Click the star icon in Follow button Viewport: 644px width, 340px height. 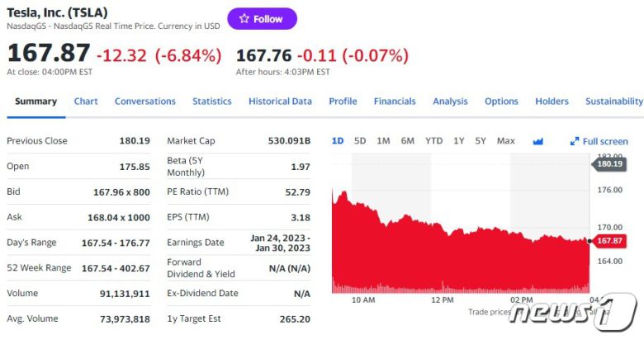244,19
